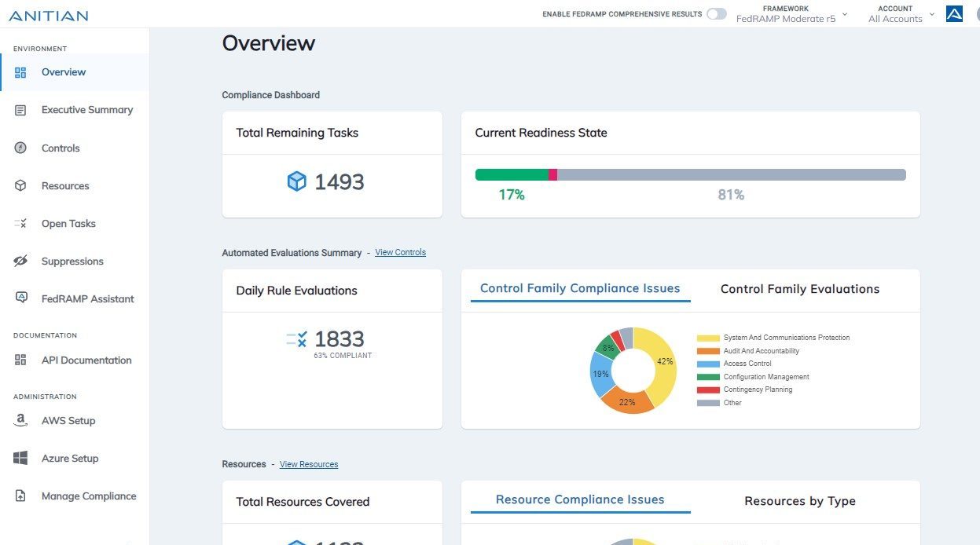
Task: Open Azure Setup
Action: coord(75,459)
